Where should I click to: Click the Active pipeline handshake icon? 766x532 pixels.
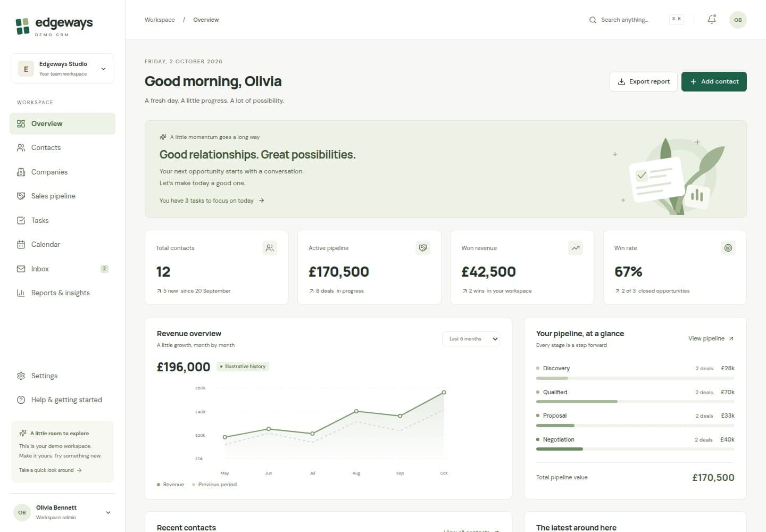click(x=423, y=248)
